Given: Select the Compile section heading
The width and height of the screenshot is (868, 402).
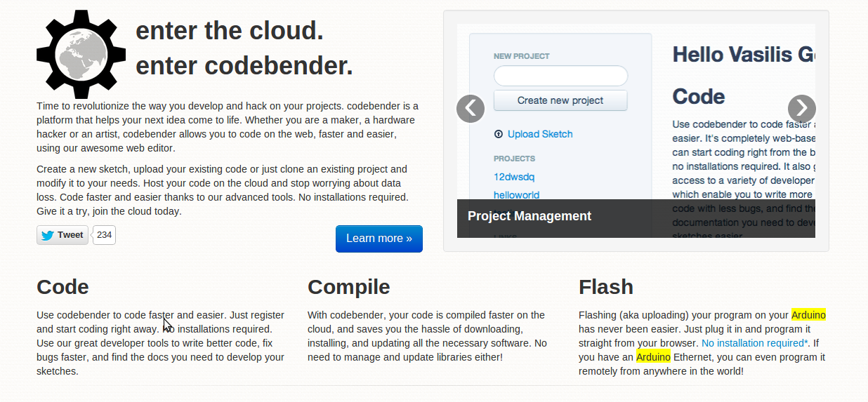Looking at the screenshot, I should coord(348,287).
